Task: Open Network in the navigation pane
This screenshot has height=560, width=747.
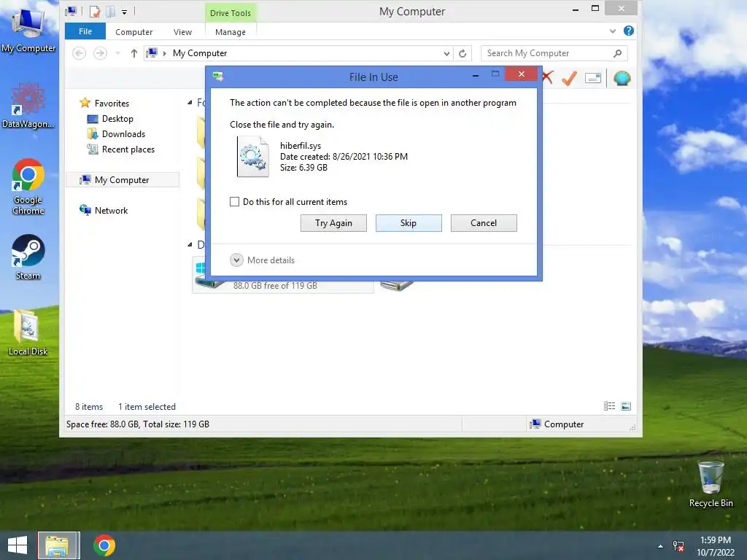Action: point(111,210)
